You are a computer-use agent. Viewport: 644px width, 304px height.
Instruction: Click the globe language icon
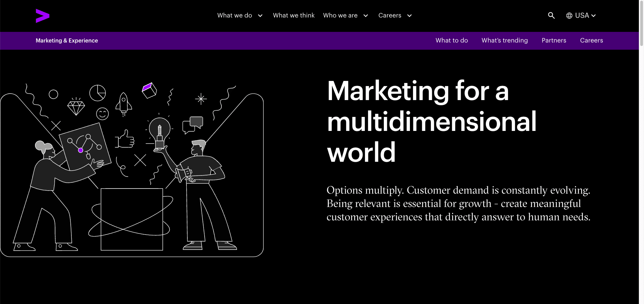point(569,16)
